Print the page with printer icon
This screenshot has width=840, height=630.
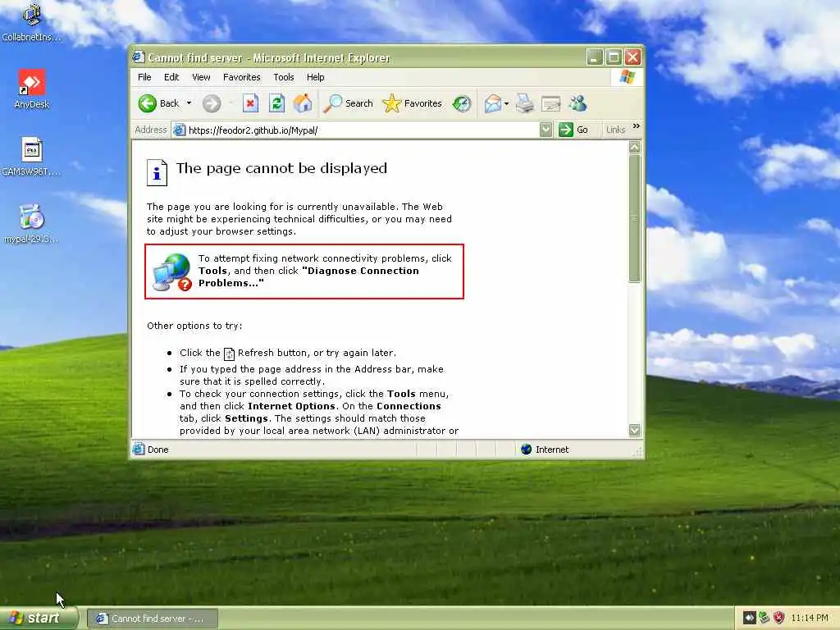525,103
